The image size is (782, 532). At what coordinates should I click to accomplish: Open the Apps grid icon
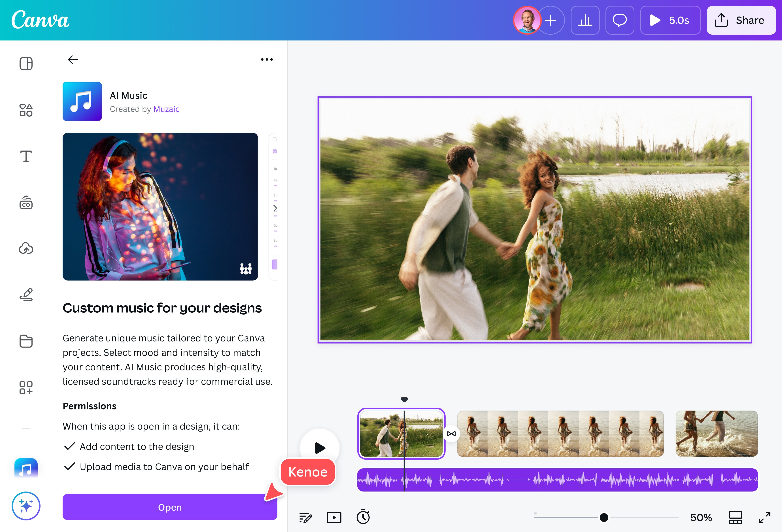pos(26,387)
